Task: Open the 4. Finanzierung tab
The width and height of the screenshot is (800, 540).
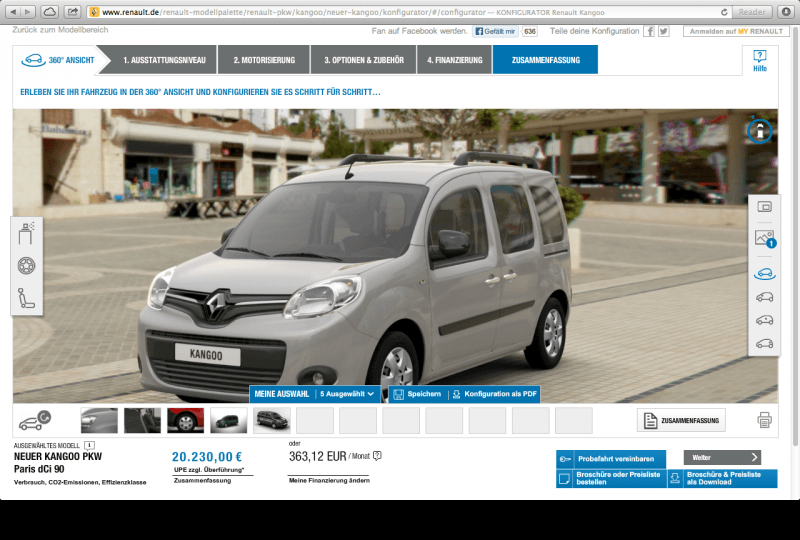Action: click(455, 60)
